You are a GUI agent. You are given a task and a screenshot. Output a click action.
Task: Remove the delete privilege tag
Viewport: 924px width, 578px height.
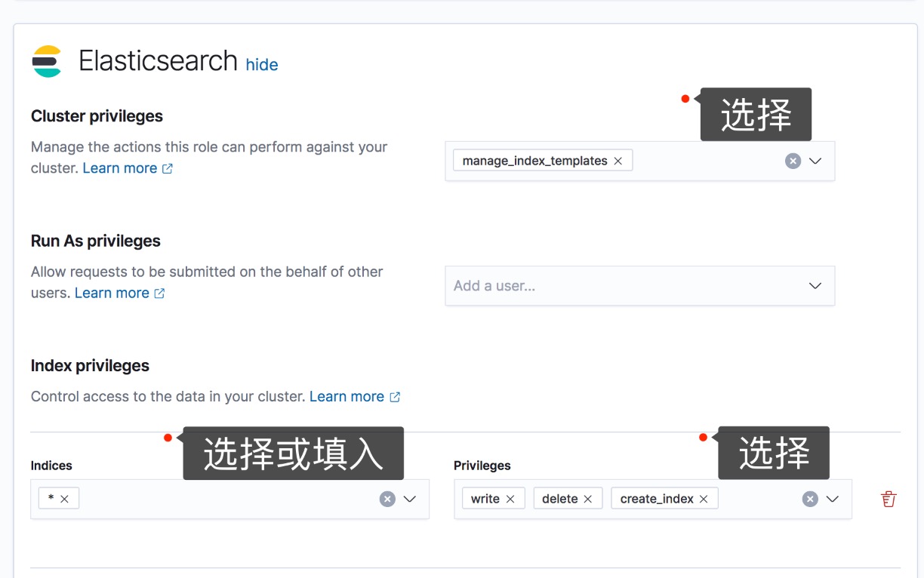pyautogui.click(x=587, y=498)
